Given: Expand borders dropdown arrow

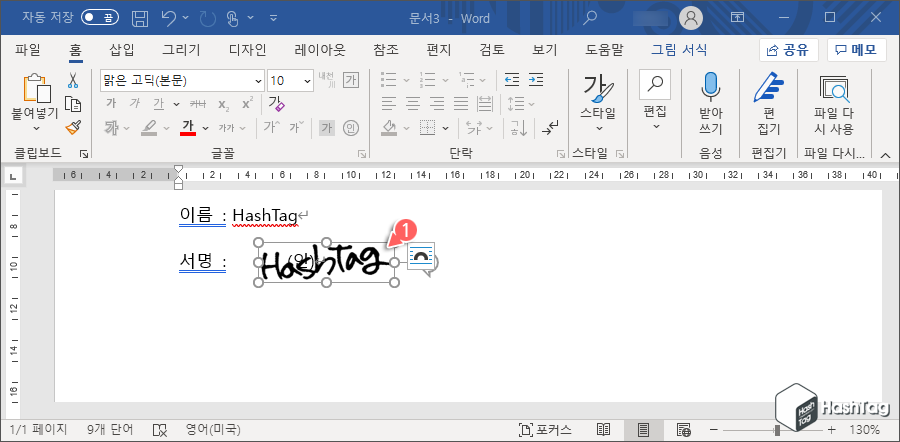Looking at the screenshot, I should point(445,128).
